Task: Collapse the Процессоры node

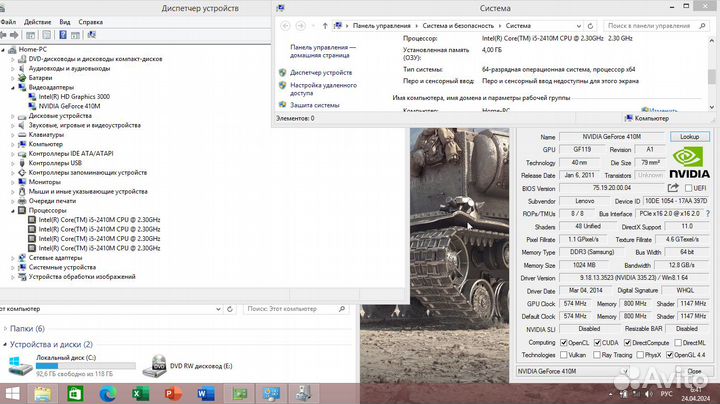Action: [x=13, y=210]
